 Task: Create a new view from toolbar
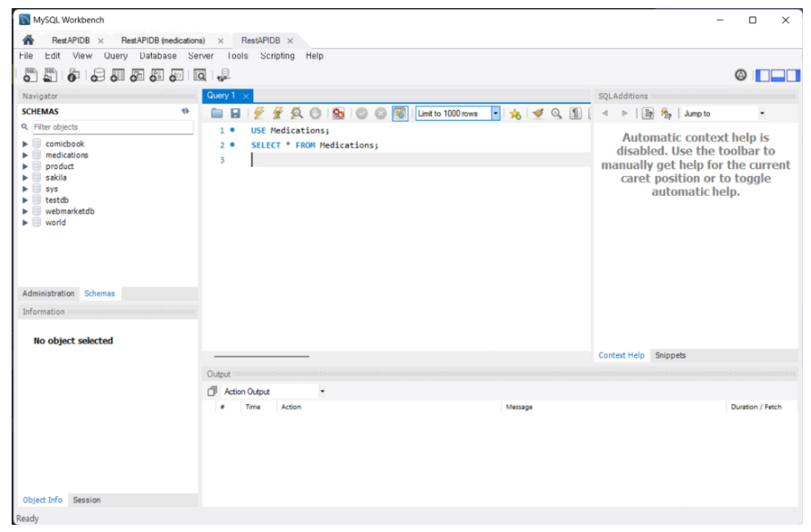click(x=137, y=75)
